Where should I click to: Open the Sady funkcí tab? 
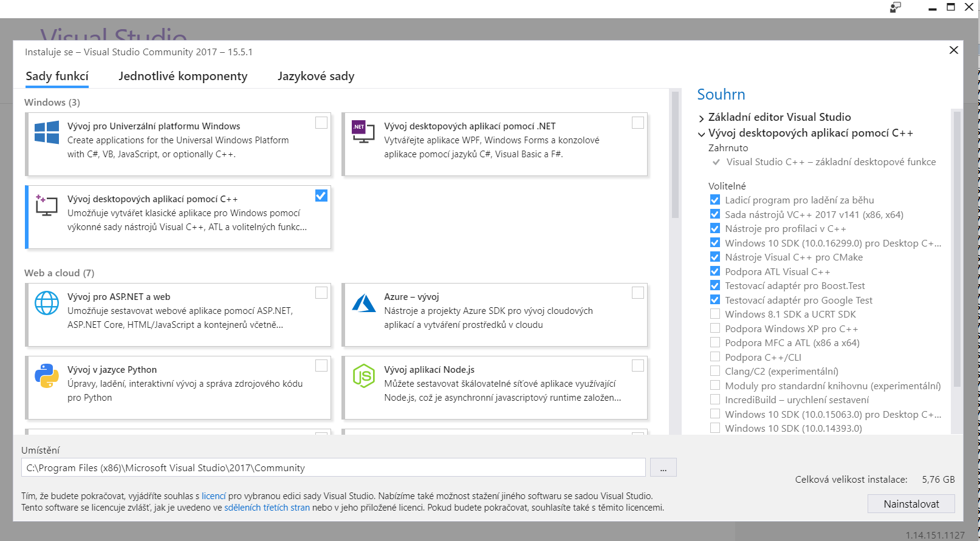[57, 77]
